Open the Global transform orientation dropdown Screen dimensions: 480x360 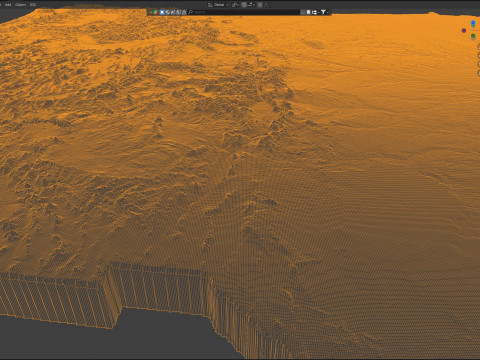click(219, 5)
